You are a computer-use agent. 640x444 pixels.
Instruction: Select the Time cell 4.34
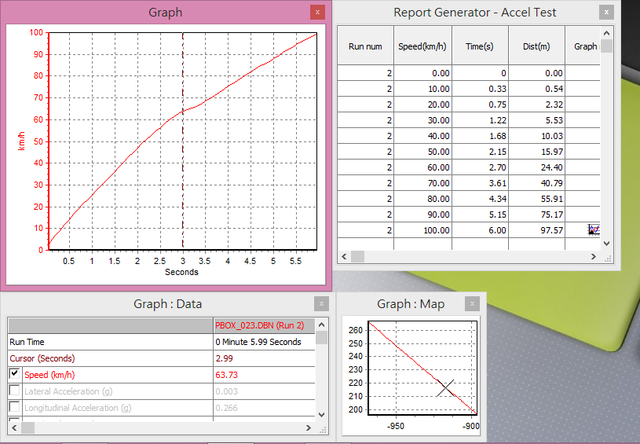click(480, 199)
